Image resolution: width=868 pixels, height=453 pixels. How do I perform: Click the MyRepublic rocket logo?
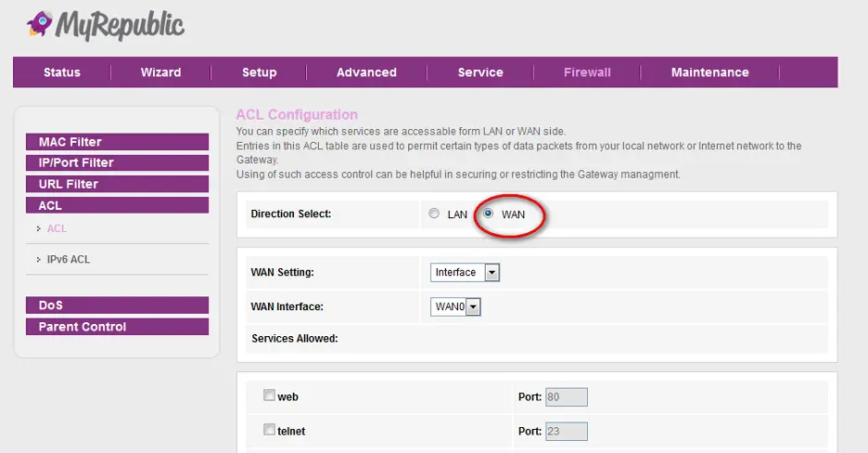40,23
